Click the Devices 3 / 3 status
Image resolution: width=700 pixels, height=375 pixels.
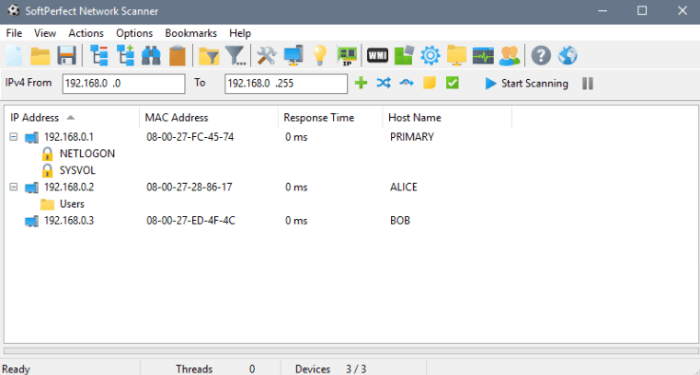point(331,369)
